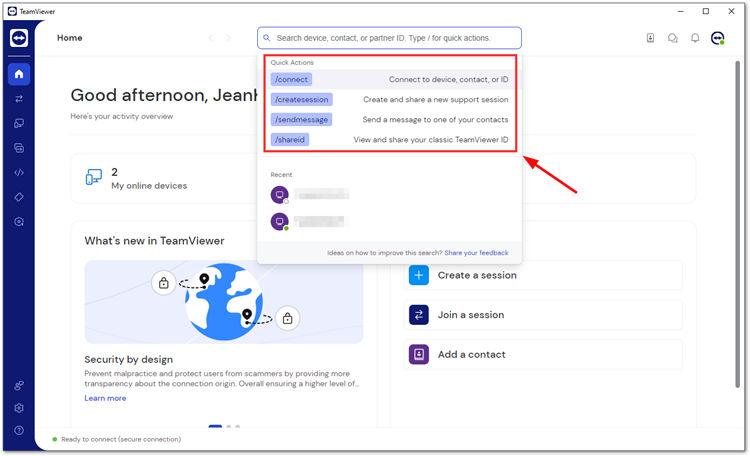Viewport: 750px width, 456px height.
Task: Click the What's new in TeamViewer heading
Action: [x=154, y=241]
